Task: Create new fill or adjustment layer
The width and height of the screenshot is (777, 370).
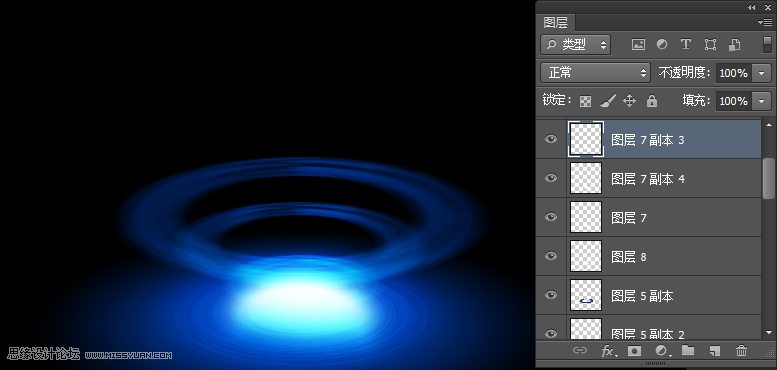Action: [663, 351]
